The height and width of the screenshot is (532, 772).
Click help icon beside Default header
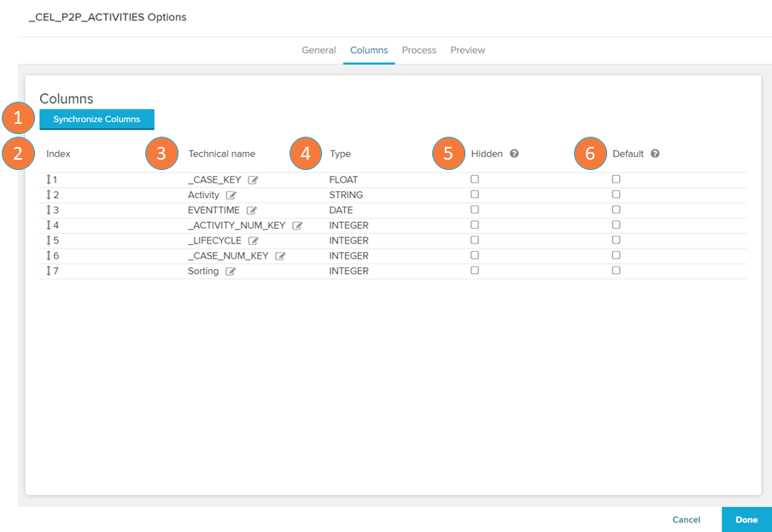(x=655, y=154)
